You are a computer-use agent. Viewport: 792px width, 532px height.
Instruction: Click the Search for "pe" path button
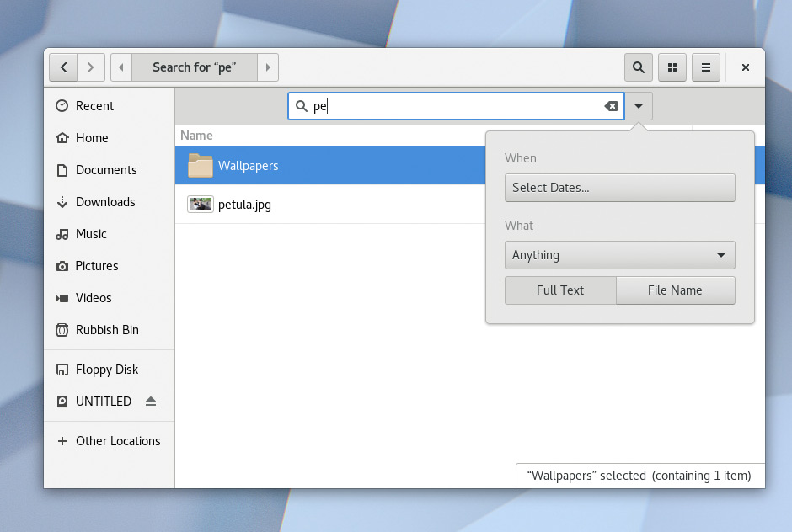click(194, 67)
